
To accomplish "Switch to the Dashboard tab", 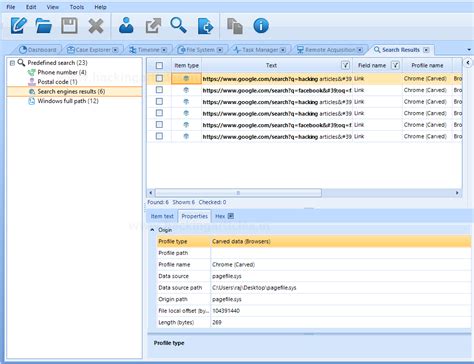I will pyautogui.click(x=38, y=50).
